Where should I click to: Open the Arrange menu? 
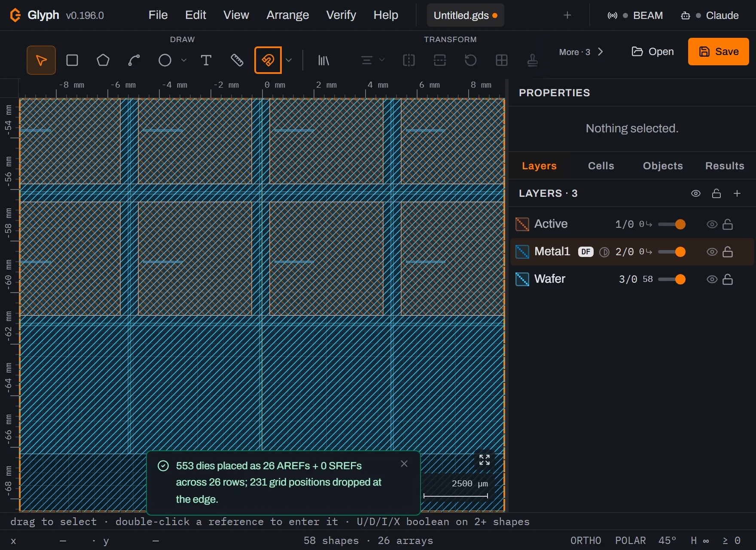[x=288, y=15]
